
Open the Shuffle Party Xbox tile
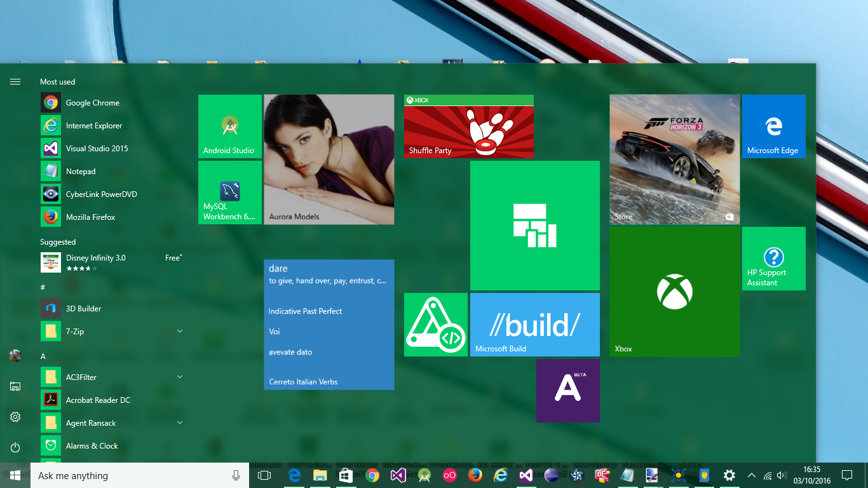pos(469,126)
